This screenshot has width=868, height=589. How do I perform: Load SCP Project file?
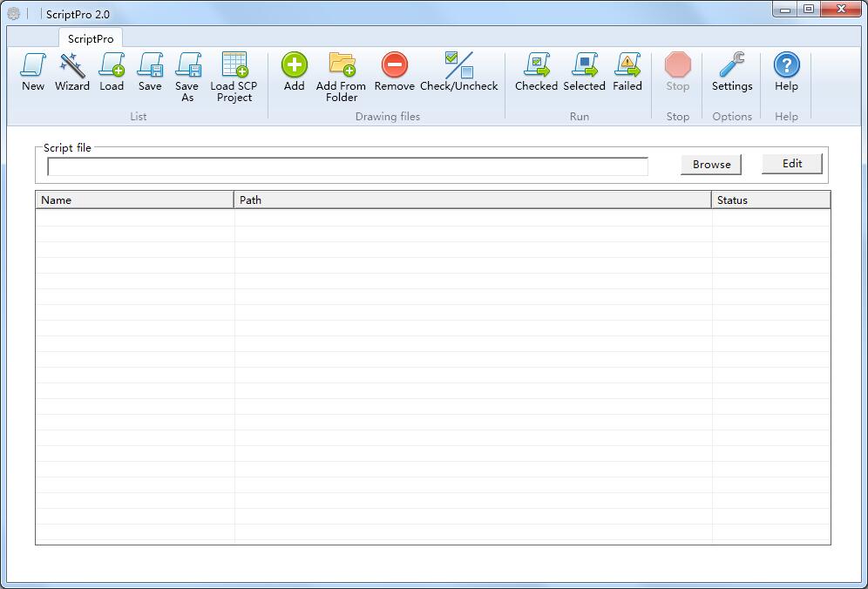(234, 76)
